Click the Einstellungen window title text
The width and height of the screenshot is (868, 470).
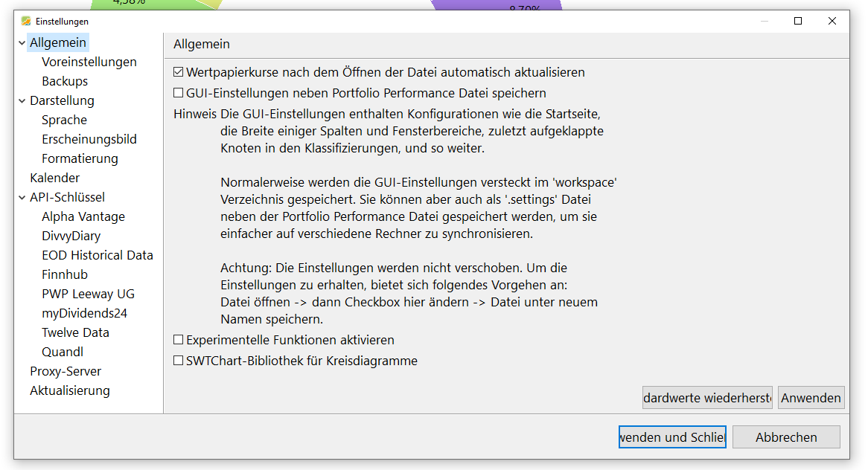coord(62,21)
